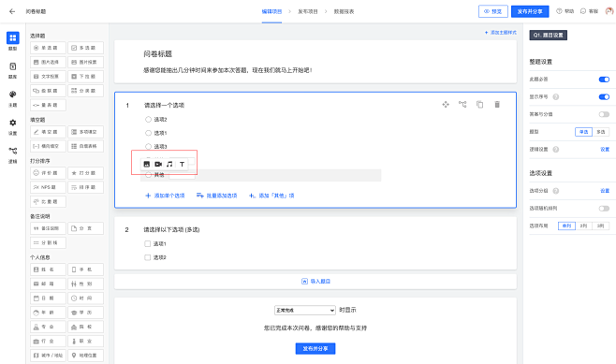Click help icon beside 选项分组

[556, 191]
